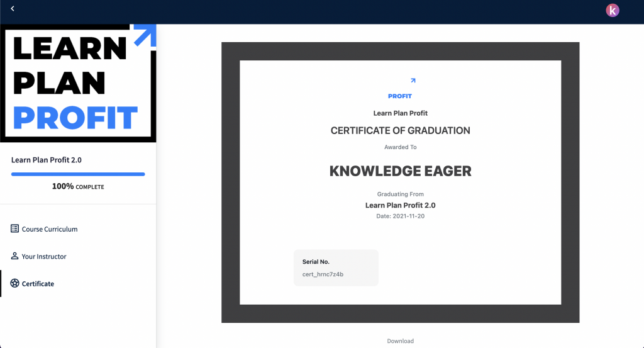This screenshot has height=348, width=644.
Task: Click the Learn Plan Profit 2.0 course title
Action: [47, 160]
